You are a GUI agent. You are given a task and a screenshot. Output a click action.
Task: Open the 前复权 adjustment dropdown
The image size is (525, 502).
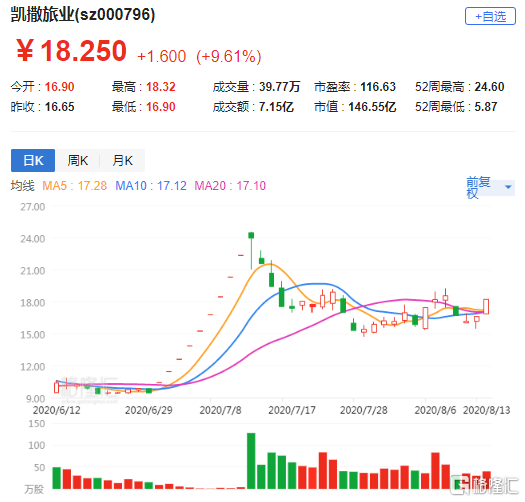coord(490,187)
